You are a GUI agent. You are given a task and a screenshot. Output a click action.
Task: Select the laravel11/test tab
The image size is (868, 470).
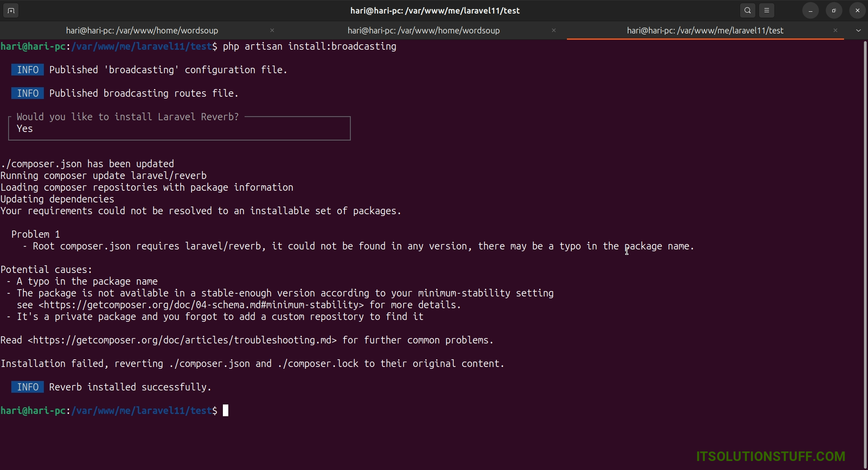[705, 30]
